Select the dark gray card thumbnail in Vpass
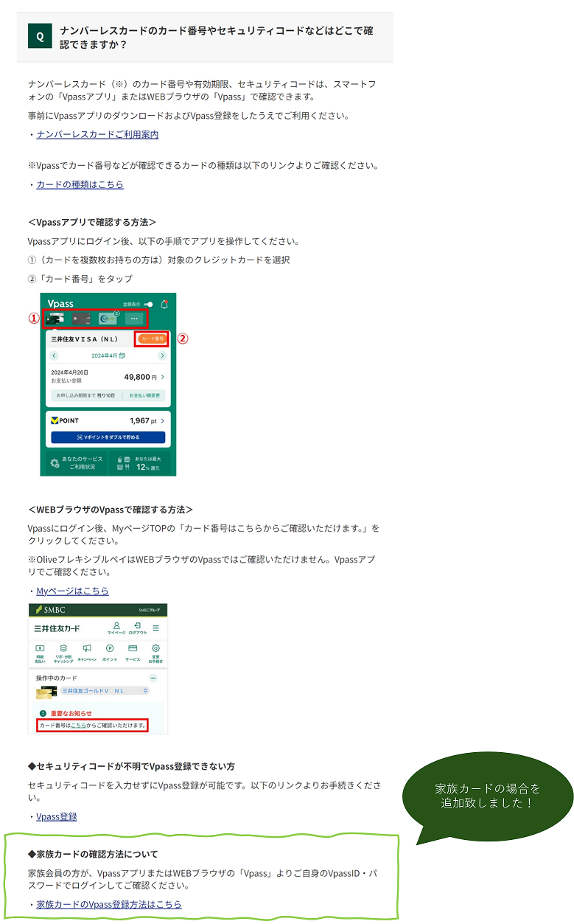This screenshot has height=924, width=574. pos(81,319)
